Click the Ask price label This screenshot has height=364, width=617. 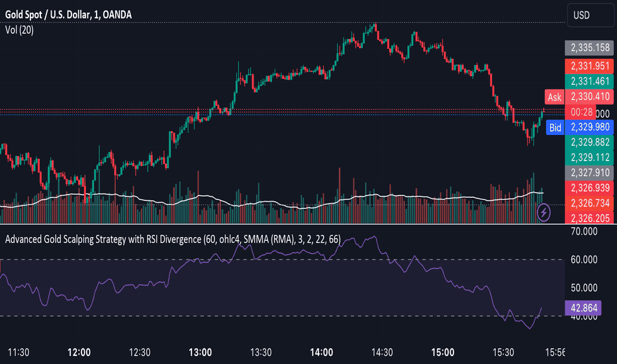[x=554, y=97]
